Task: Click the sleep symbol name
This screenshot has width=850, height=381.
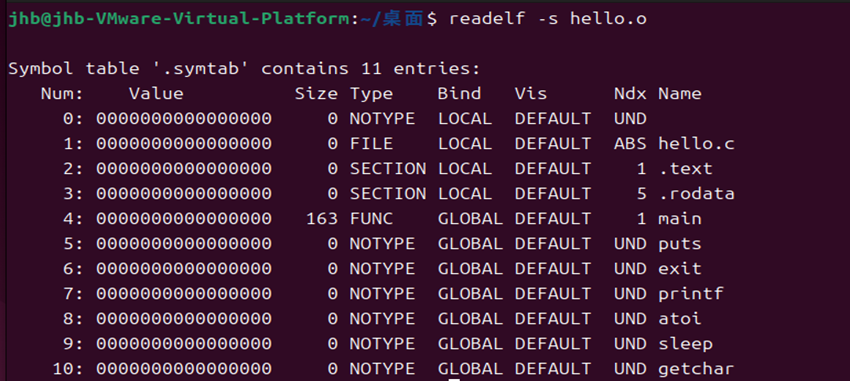Action: click(x=685, y=344)
